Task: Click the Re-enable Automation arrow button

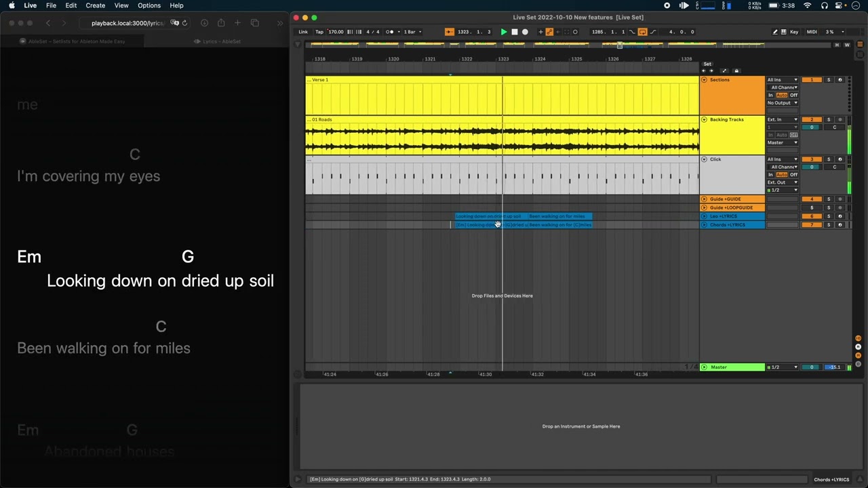Action: 558,32
